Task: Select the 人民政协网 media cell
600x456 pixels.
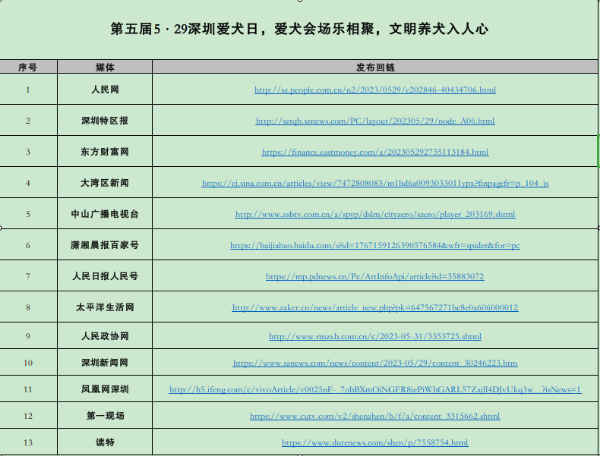Action: pos(105,336)
